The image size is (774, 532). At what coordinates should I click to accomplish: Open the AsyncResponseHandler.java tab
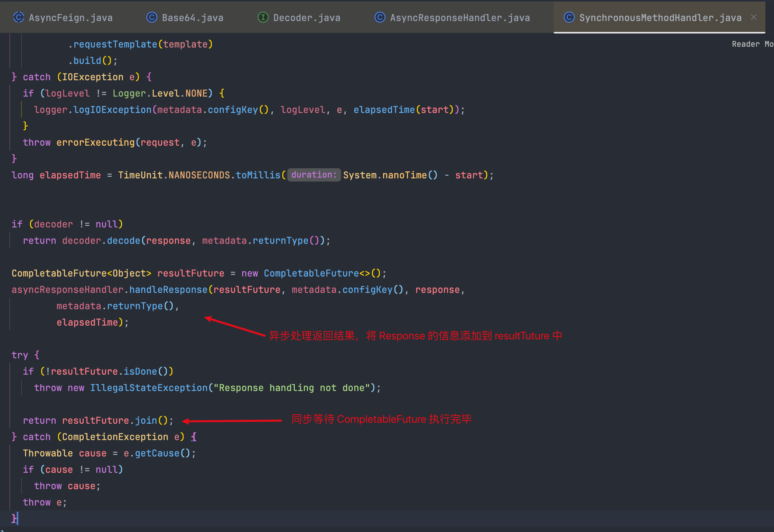(x=452, y=18)
